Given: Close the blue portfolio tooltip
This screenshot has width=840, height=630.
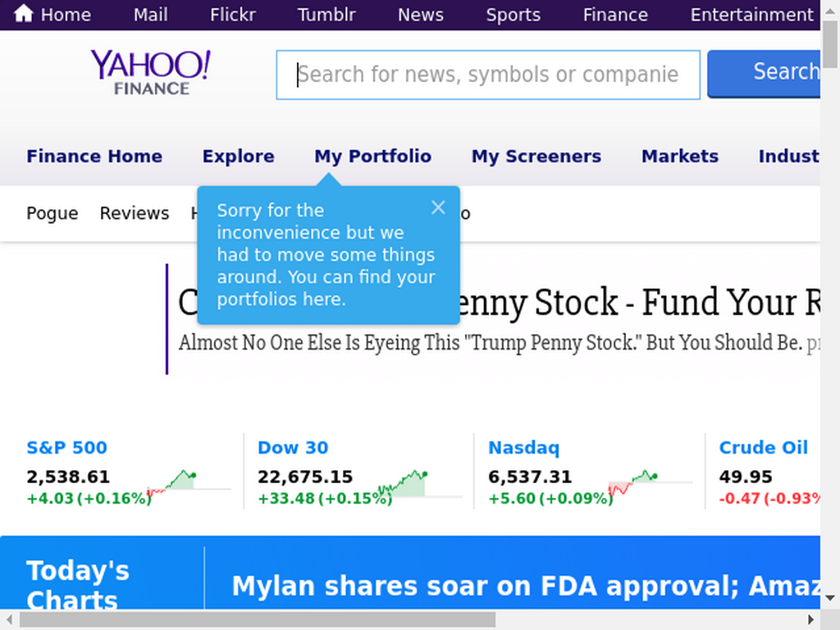Looking at the screenshot, I should click(x=438, y=208).
